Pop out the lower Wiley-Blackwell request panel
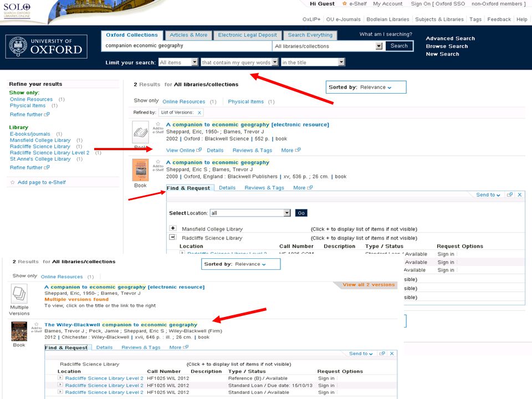Viewport: 532px width, 399px height. coord(382,354)
